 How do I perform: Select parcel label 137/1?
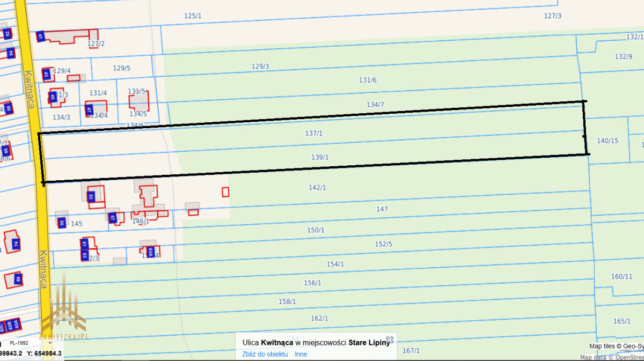point(313,132)
